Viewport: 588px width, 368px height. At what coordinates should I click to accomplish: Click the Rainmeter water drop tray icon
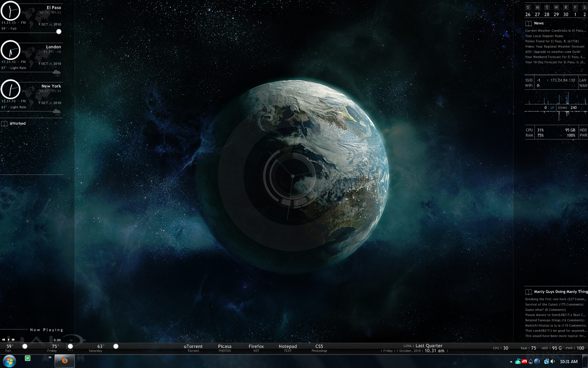[531, 361]
